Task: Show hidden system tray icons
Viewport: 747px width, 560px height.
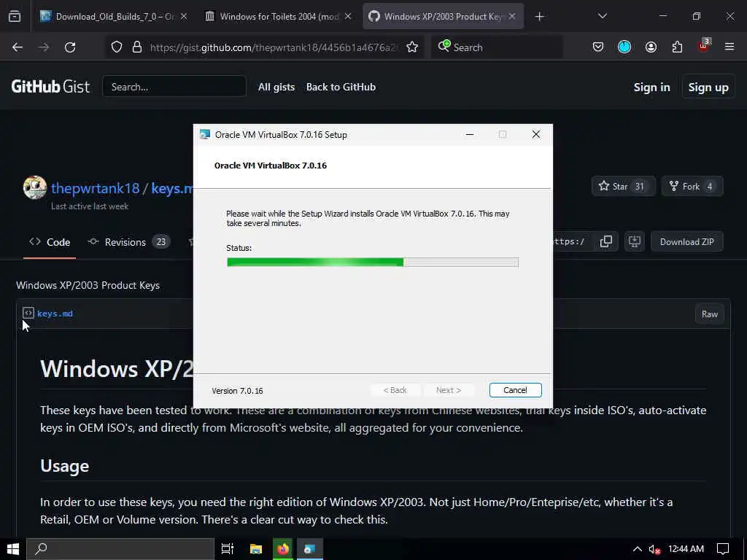Action: [x=637, y=549]
